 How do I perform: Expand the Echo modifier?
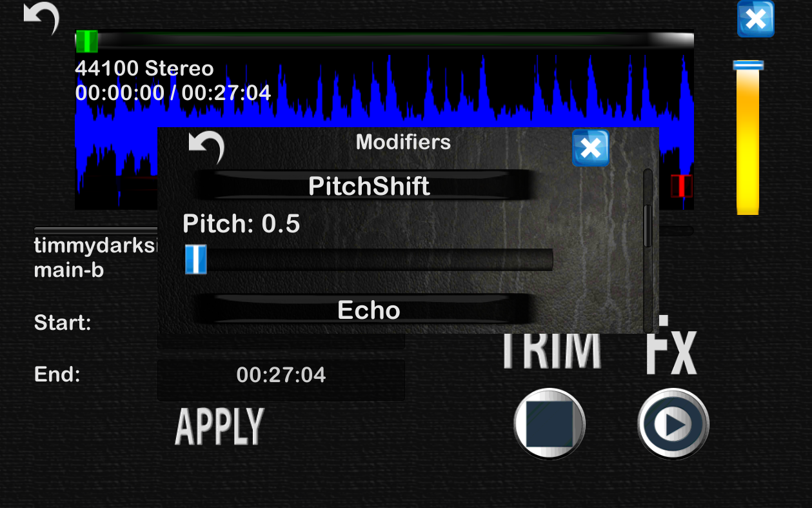[x=369, y=310]
